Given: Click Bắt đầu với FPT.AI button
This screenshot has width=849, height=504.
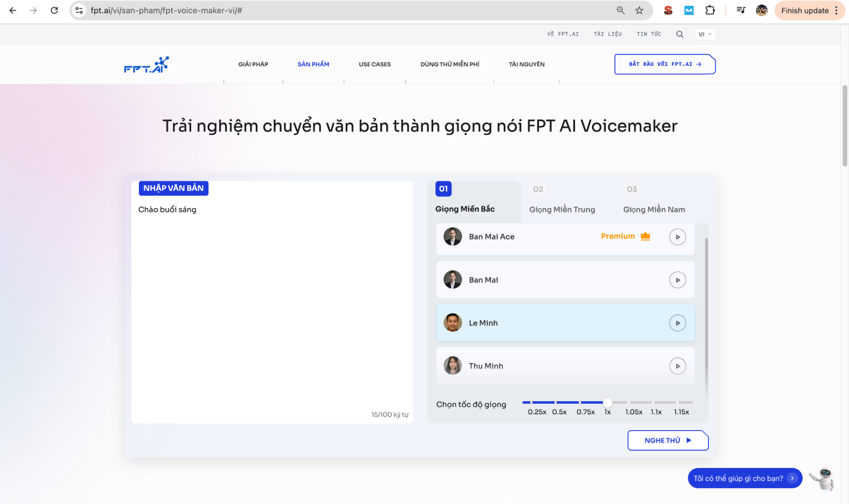Looking at the screenshot, I should point(664,64).
